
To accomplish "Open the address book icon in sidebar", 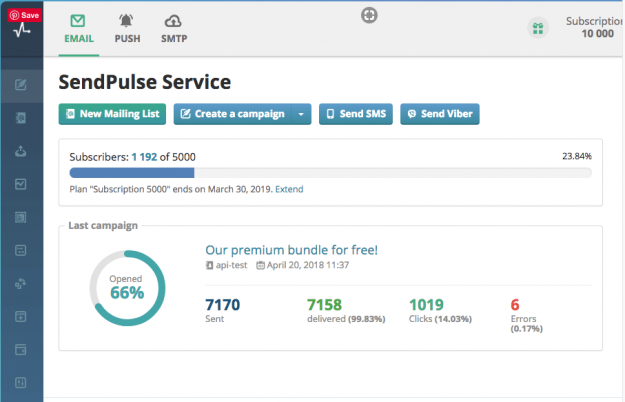I will [x=22, y=117].
